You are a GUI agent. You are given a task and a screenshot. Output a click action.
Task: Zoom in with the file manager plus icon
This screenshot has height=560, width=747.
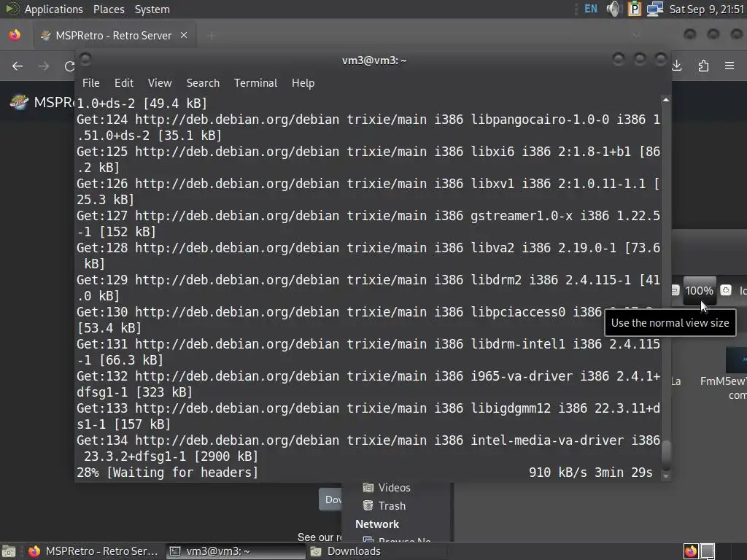point(726,290)
